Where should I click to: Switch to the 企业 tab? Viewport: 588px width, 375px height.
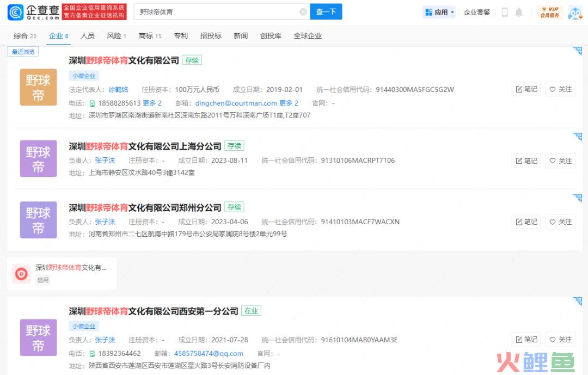click(x=58, y=36)
